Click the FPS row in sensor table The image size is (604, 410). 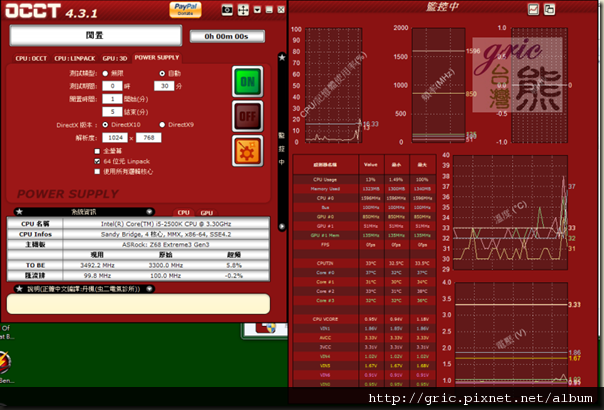(364, 245)
